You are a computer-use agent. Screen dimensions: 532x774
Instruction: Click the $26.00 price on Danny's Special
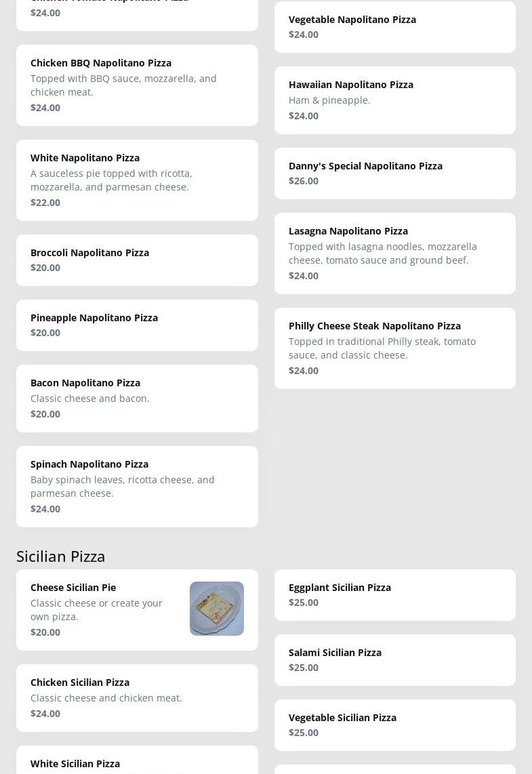(304, 181)
